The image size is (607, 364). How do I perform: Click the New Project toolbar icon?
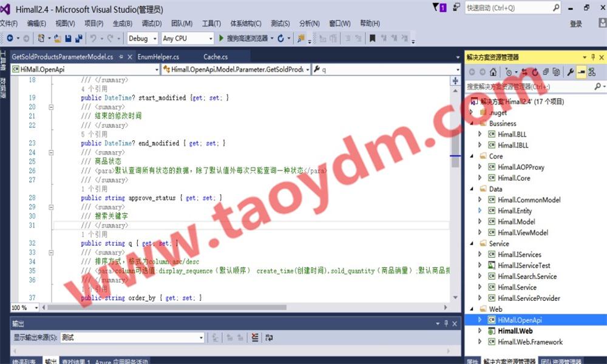[x=41, y=38]
